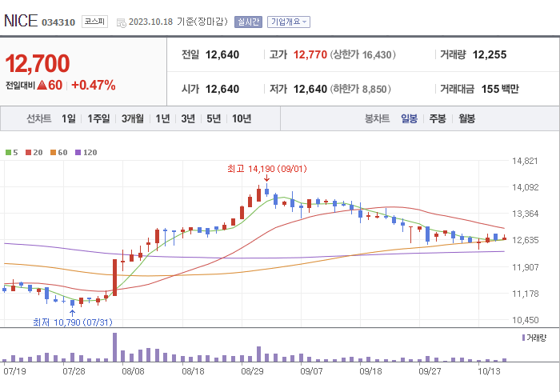
Task: Select the 10년 line chart tab
Action: 242,118
